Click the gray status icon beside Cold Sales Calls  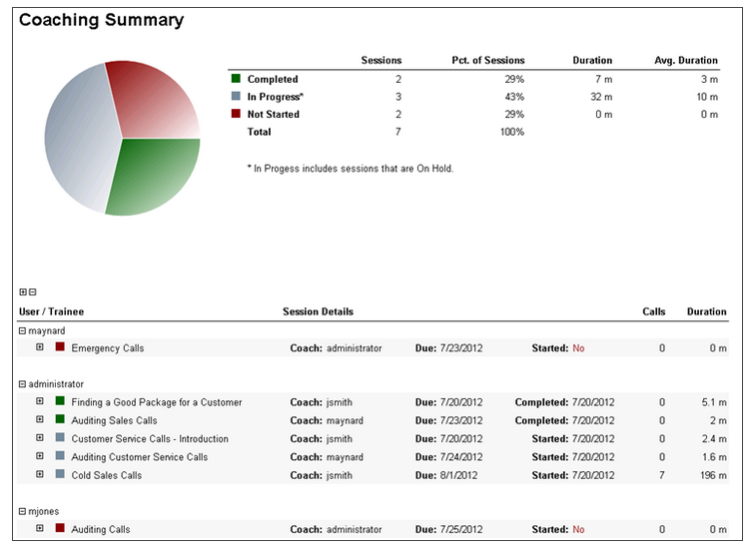(60, 474)
